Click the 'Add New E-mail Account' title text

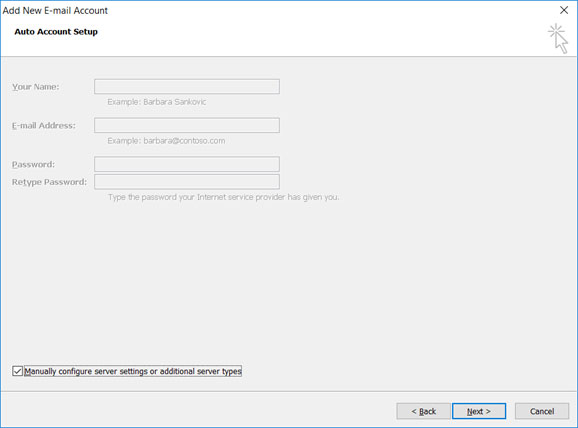55,11
